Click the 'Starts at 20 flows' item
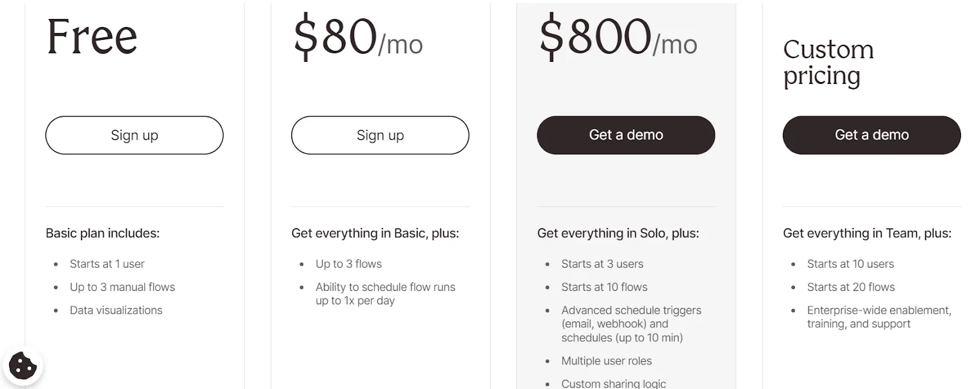The height and width of the screenshot is (389, 980). click(851, 287)
